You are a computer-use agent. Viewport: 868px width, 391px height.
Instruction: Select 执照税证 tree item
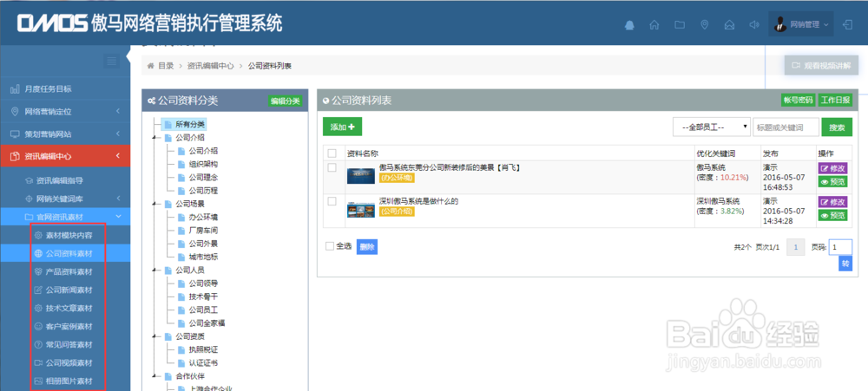[203, 349]
